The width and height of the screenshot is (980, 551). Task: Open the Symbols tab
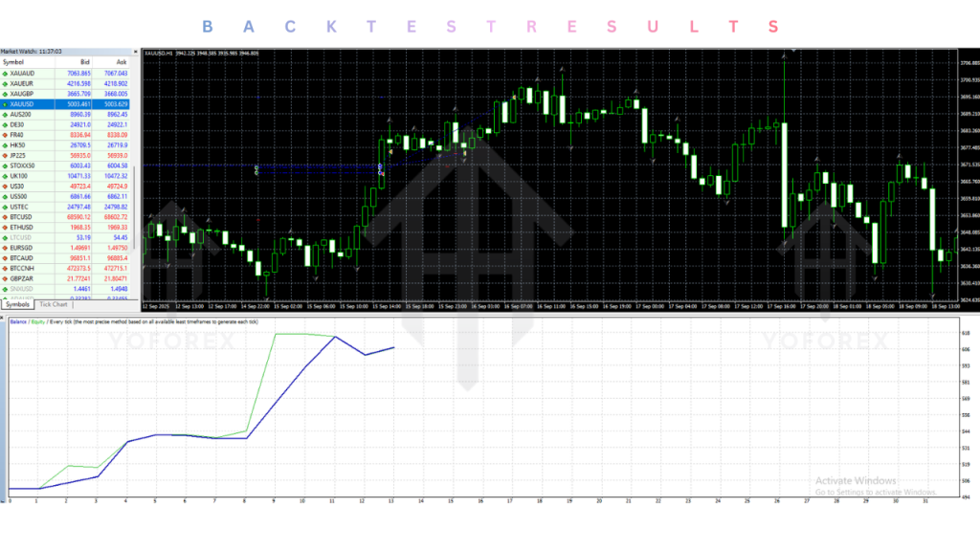pos(18,304)
